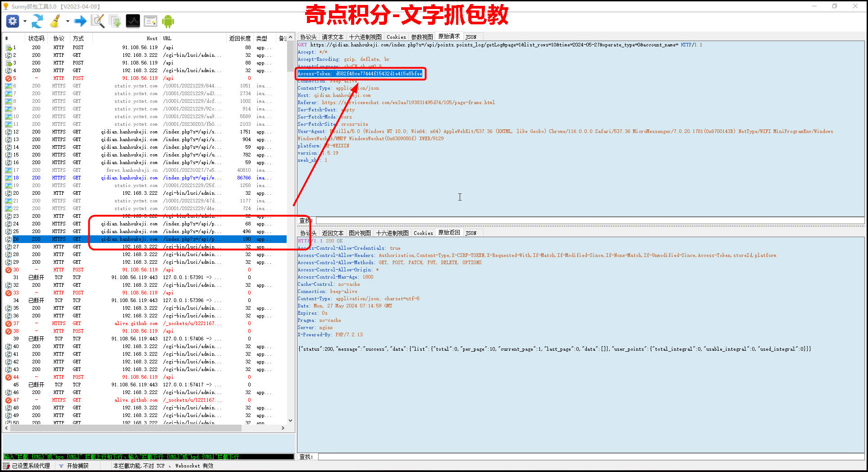Click the Referer servicewechat URL line
Viewport: 868px width, 472px height.
(x=396, y=103)
